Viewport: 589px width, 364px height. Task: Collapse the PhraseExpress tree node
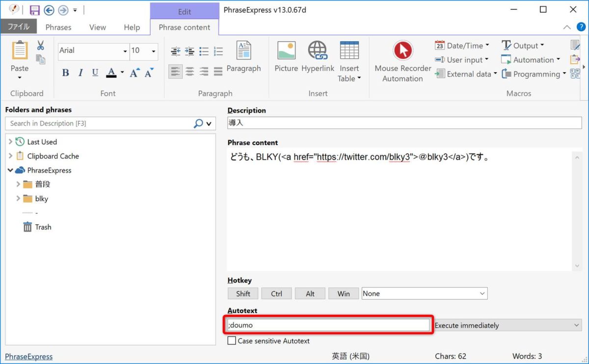(x=10, y=170)
